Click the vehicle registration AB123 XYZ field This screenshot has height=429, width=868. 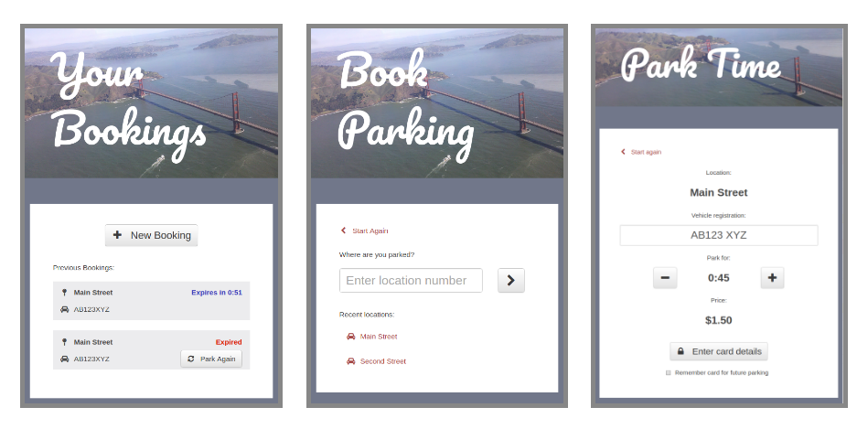pyautogui.click(x=718, y=235)
